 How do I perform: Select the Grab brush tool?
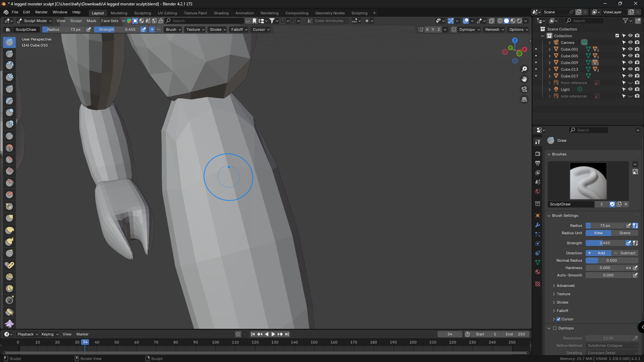pos(9,218)
